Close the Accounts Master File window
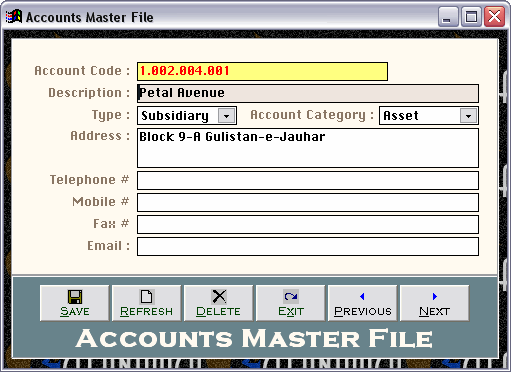511x372 pixels. tap(494, 17)
